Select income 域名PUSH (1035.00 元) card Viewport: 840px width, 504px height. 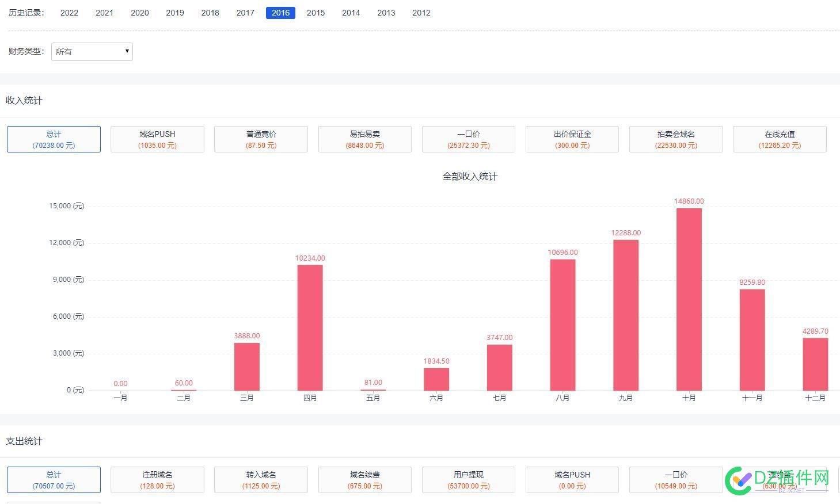pyautogui.click(x=157, y=139)
